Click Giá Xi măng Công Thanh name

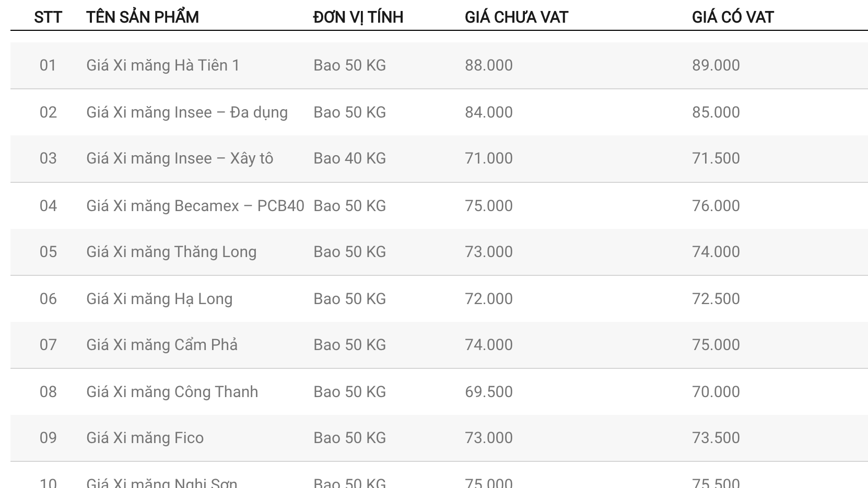(172, 392)
